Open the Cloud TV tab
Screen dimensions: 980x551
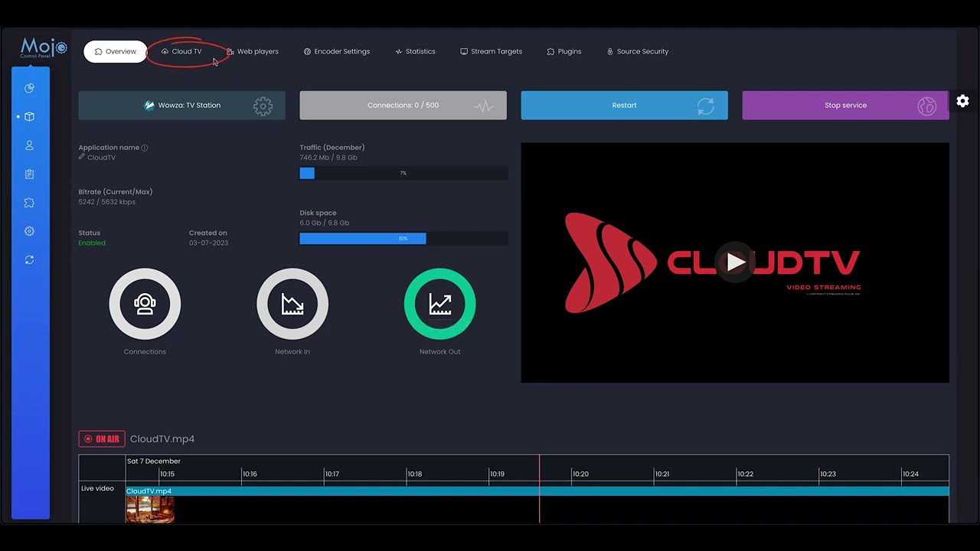click(x=181, y=51)
